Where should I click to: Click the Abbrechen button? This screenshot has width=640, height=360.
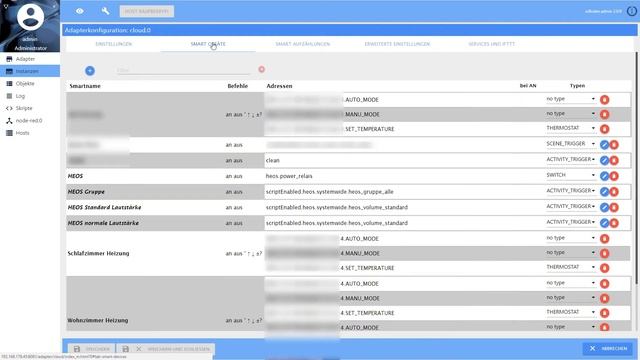tap(608, 349)
